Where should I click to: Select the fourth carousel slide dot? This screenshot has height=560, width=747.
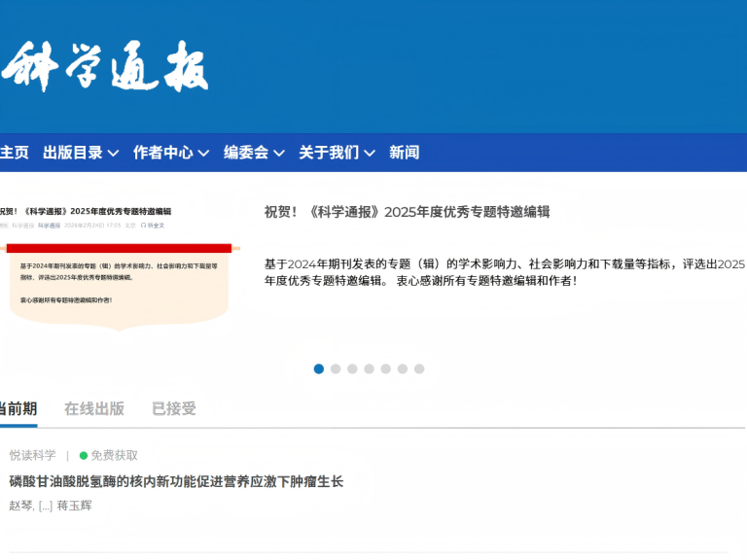[369, 368]
